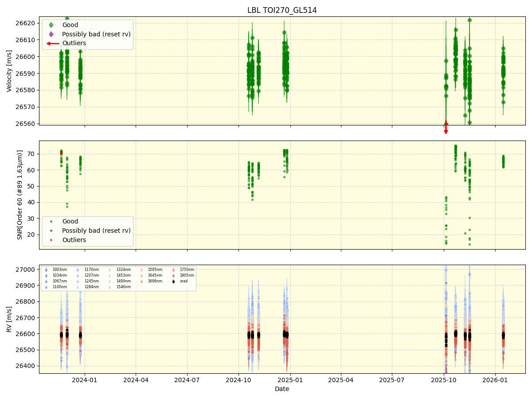Click the Velocity [m/s] y-axis label
This screenshot has width=532, height=399.
pos(9,71)
